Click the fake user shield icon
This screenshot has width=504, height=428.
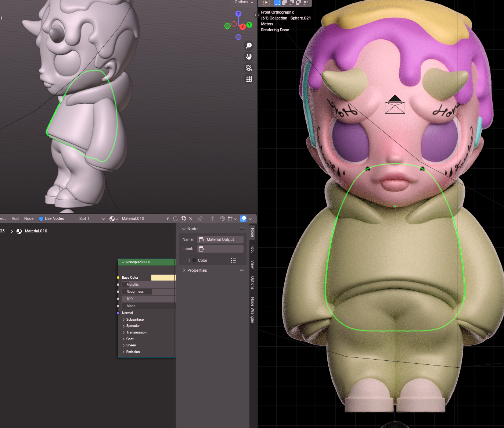[176, 219]
